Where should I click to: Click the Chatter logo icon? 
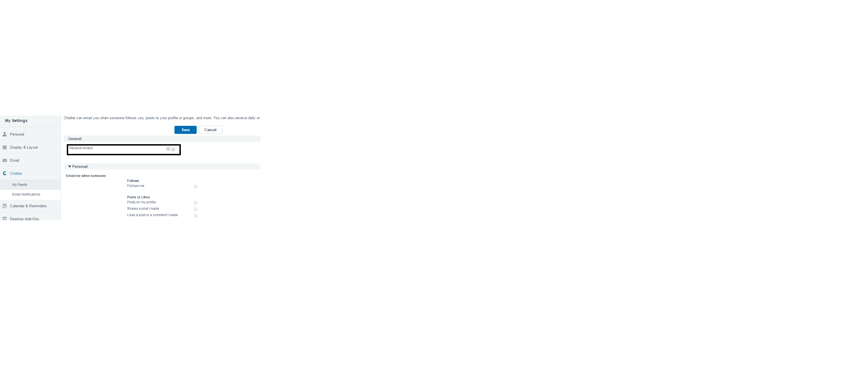click(x=5, y=174)
